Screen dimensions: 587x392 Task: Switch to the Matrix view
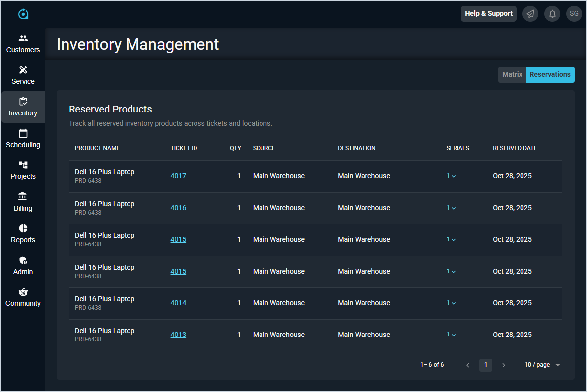tap(512, 75)
